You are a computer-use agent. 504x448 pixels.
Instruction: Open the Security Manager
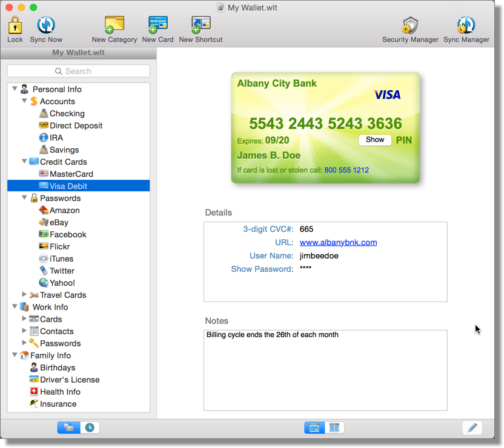[410, 25]
